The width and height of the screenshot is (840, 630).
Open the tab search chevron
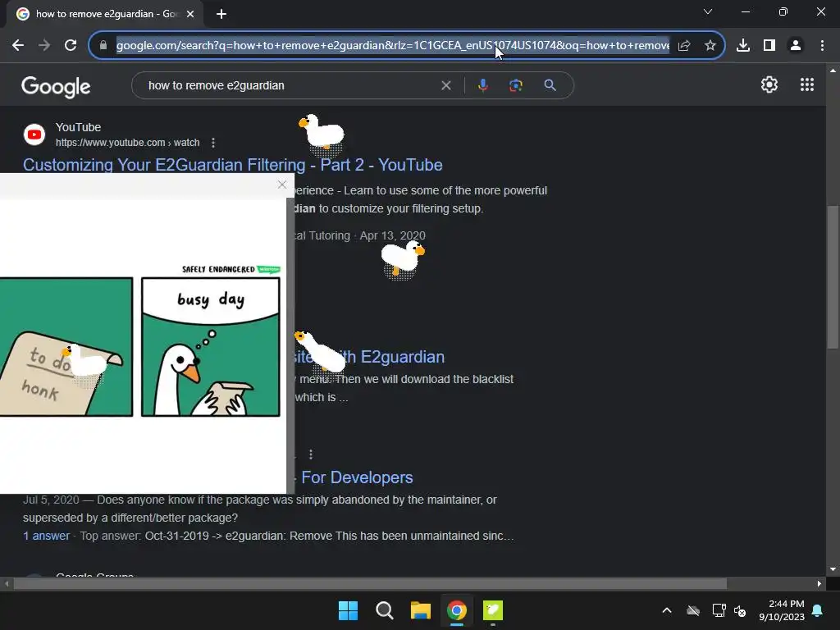(708, 11)
